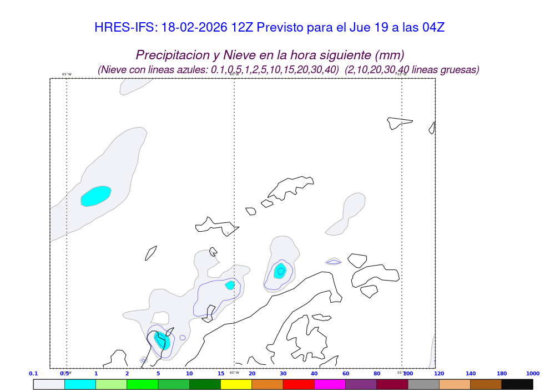
Task: Choose the purple 60–80 mm legend swatch
Action: pos(361,384)
